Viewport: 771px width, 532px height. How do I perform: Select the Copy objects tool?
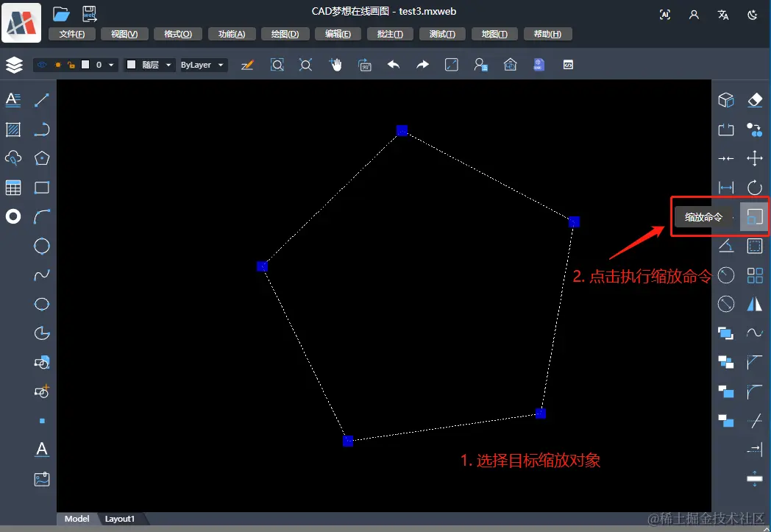click(x=754, y=130)
